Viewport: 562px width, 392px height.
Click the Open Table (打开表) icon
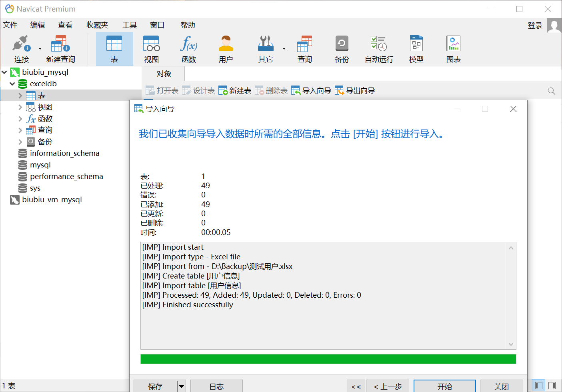pos(162,91)
